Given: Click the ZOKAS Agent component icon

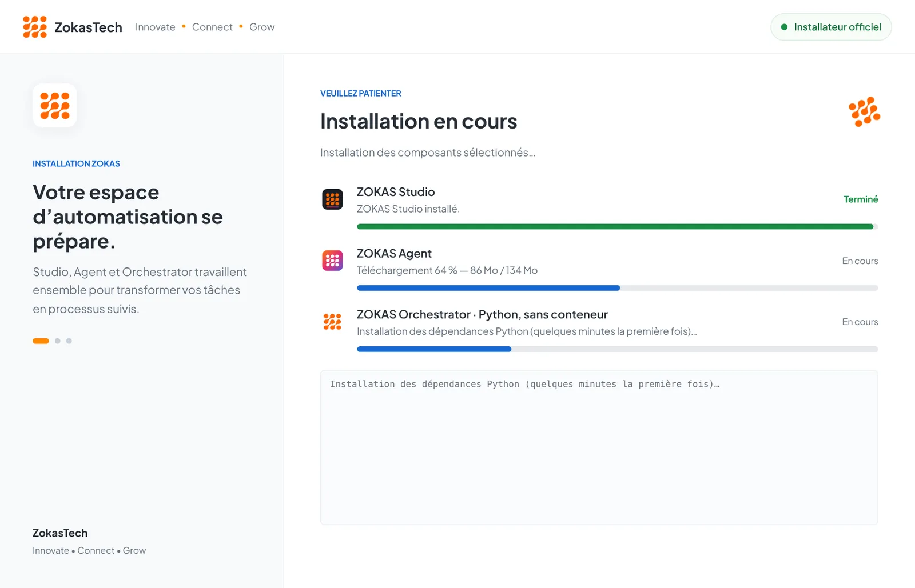Looking at the screenshot, I should (332, 261).
